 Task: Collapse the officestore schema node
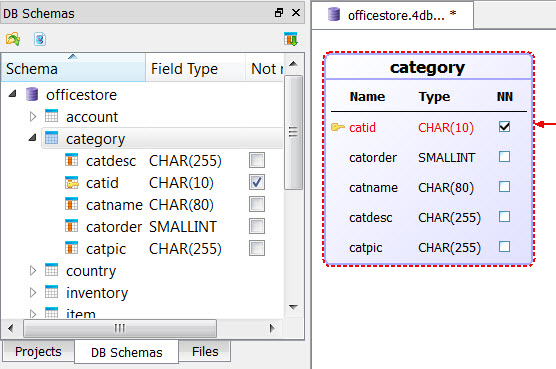[x=13, y=94]
